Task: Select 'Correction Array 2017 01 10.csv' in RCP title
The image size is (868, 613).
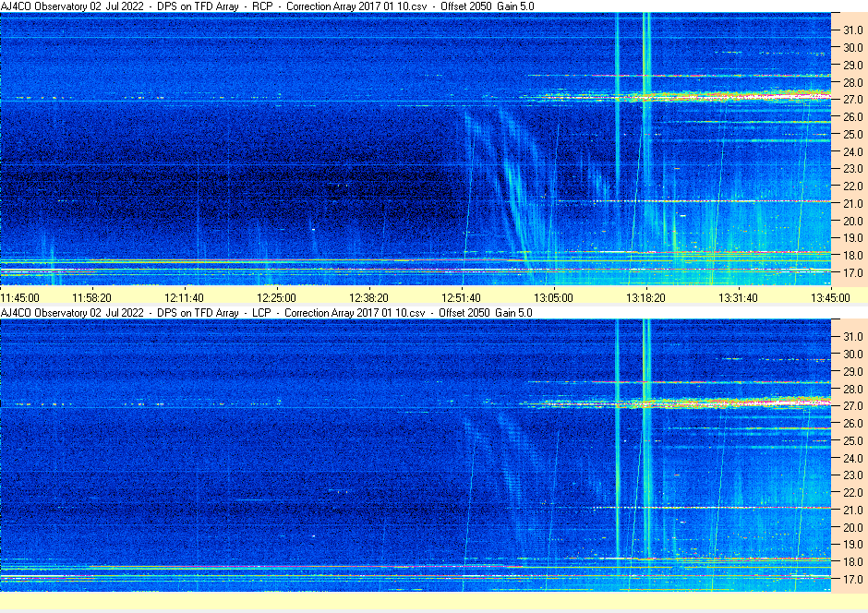Action: [356, 6]
